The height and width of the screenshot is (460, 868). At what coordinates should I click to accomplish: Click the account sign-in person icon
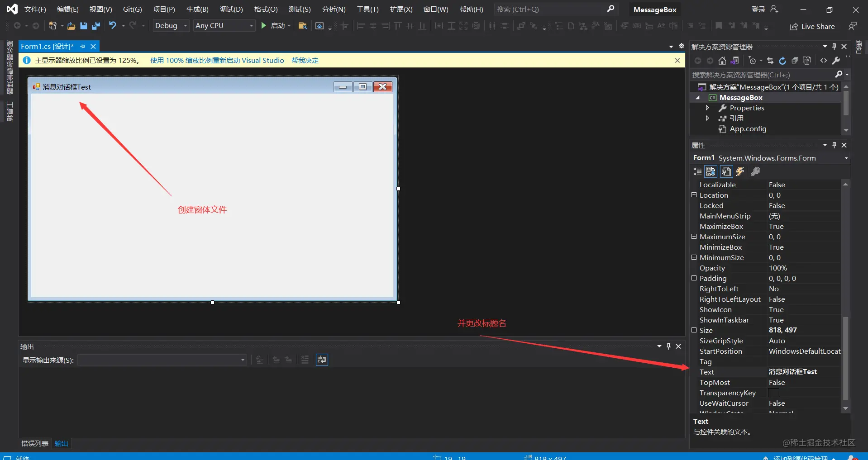[x=774, y=9]
